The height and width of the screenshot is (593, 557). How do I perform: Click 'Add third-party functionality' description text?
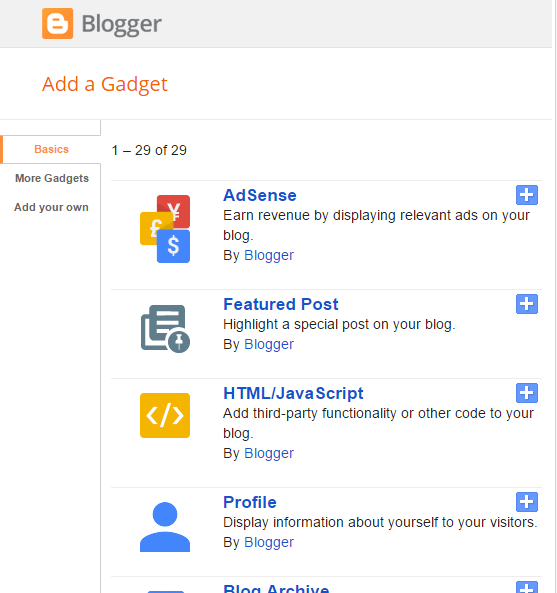(x=378, y=423)
